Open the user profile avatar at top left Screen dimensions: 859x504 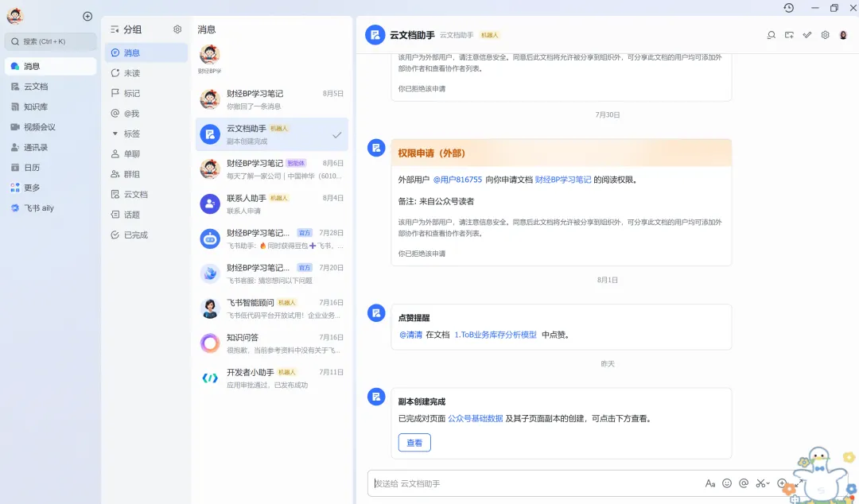point(15,17)
